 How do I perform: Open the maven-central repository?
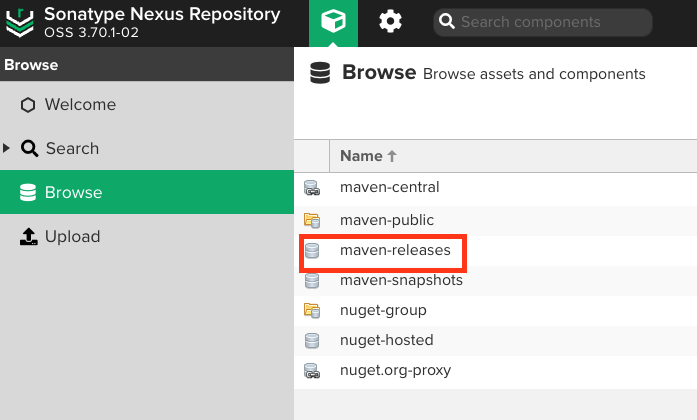(x=389, y=187)
